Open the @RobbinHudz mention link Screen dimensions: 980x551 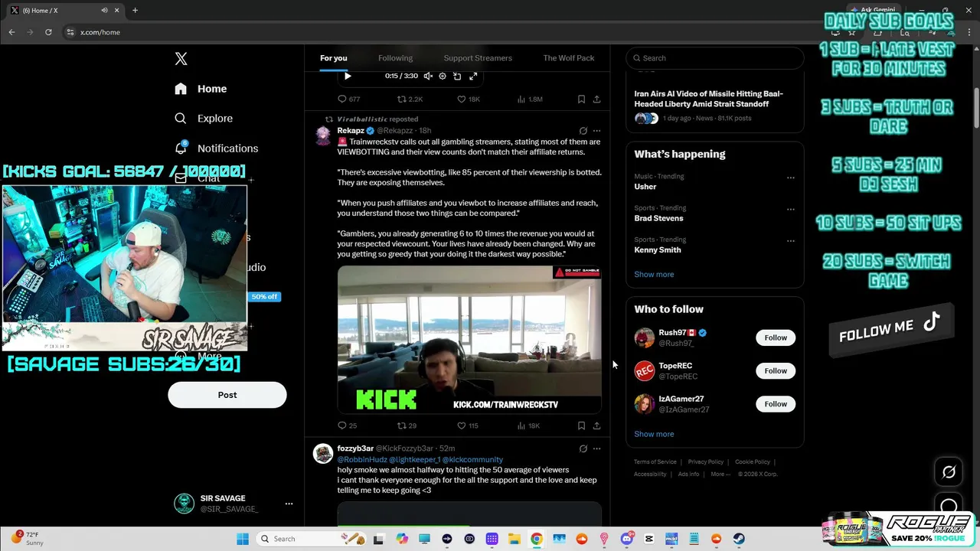click(x=362, y=459)
